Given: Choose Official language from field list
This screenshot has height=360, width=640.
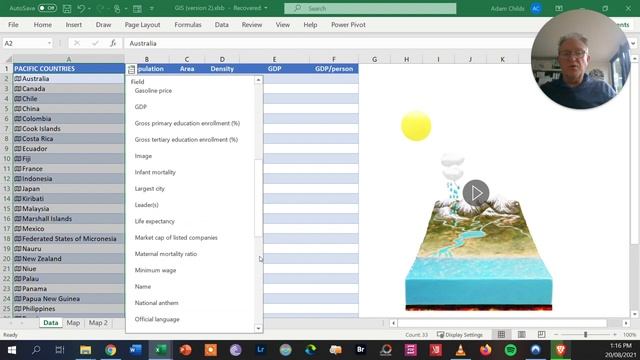Looking at the screenshot, I should pyautogui.click(x=157, y=319).
